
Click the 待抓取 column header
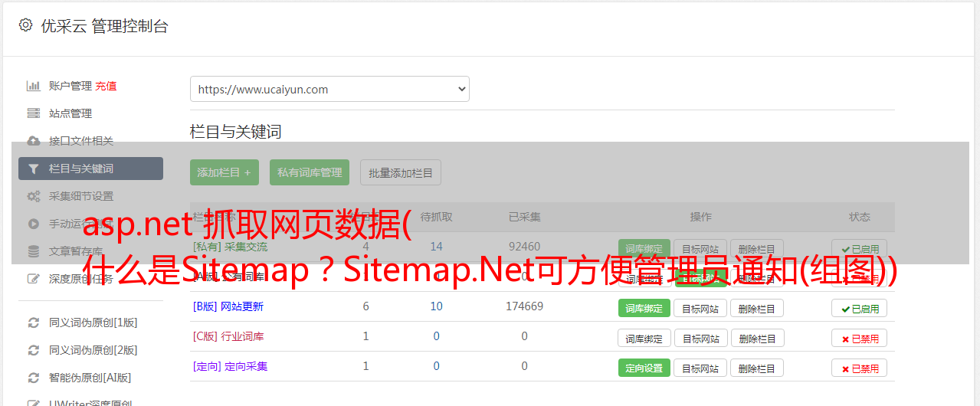(437, 217)
